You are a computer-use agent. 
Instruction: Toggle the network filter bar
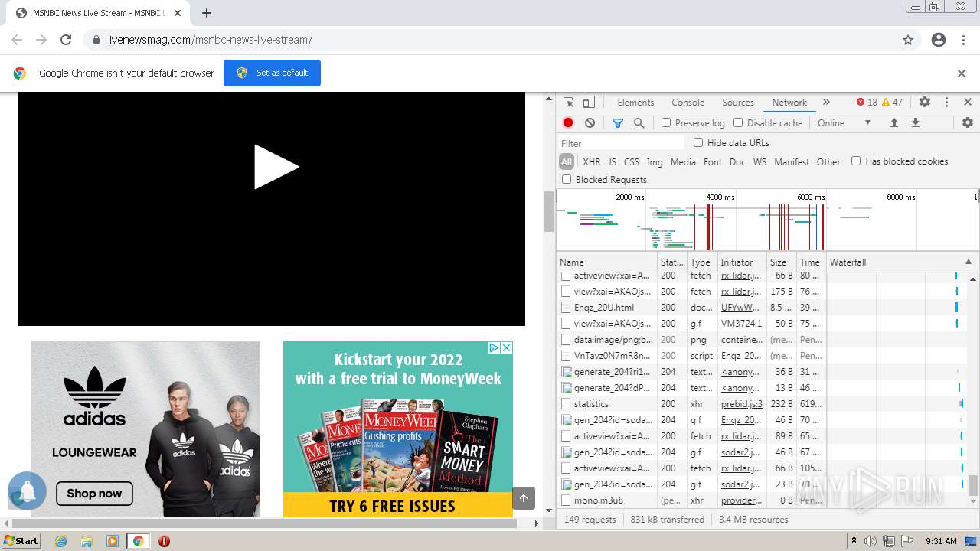pyautogui.click(x=618, y=122)
